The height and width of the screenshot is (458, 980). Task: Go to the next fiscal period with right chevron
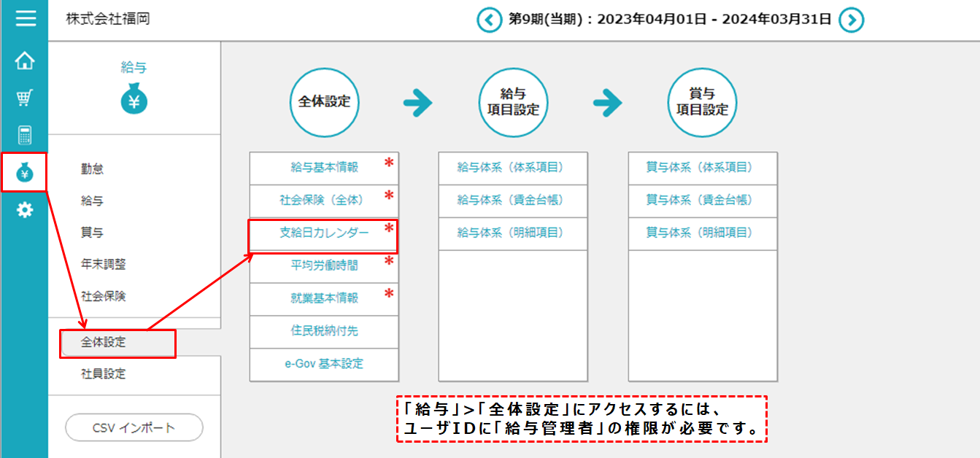pyautogui.click(x=852, y=20)
